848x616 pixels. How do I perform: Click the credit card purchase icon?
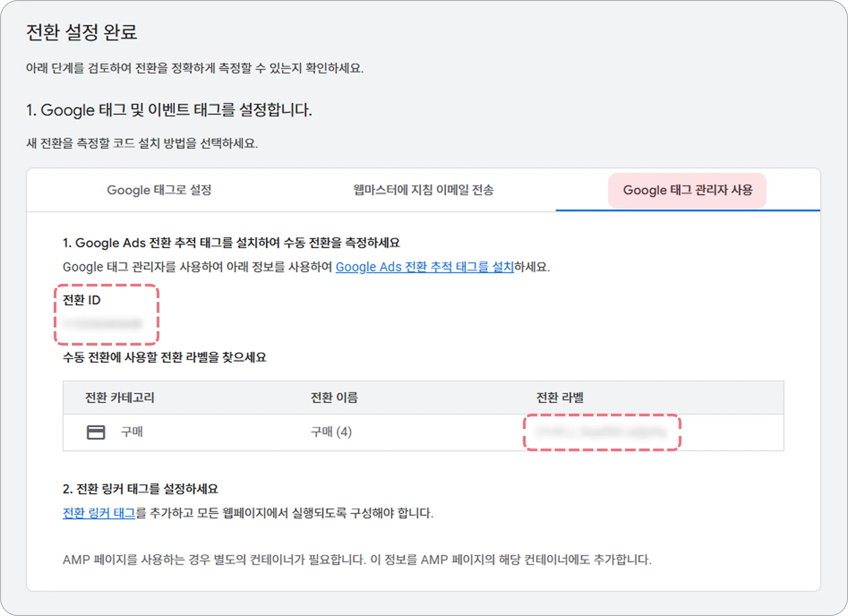click(x=96, y=432)
